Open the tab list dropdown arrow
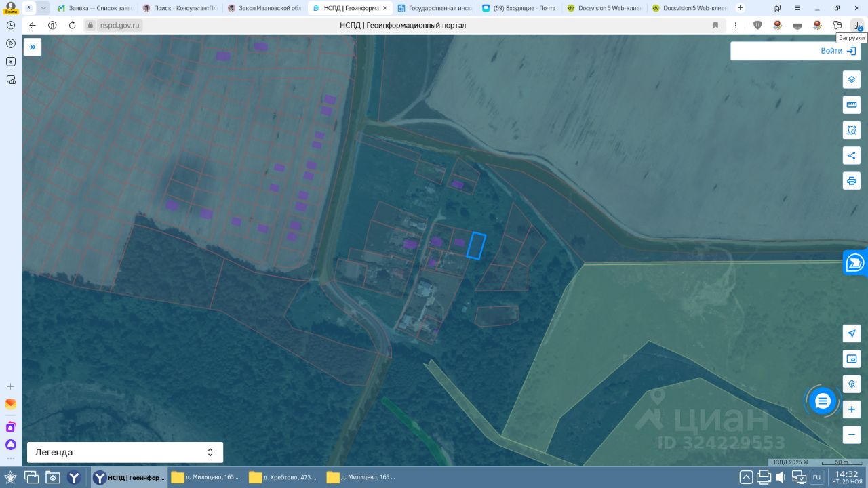The width and height of the screenshot is (868, 488). (43, 8)
